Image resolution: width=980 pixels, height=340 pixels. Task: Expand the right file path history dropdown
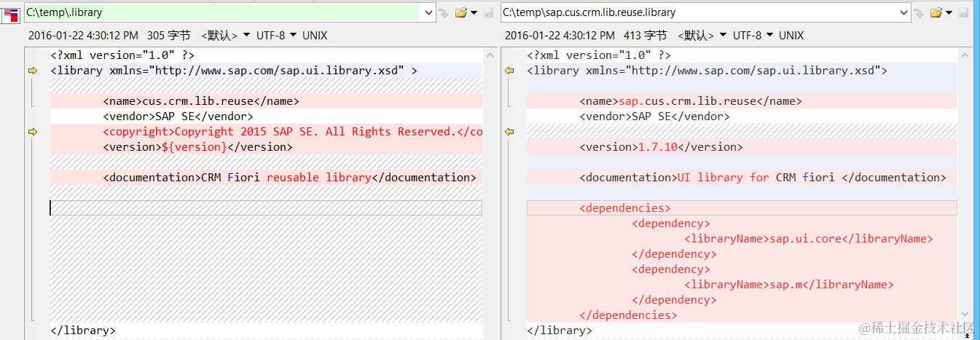point(904,12)
